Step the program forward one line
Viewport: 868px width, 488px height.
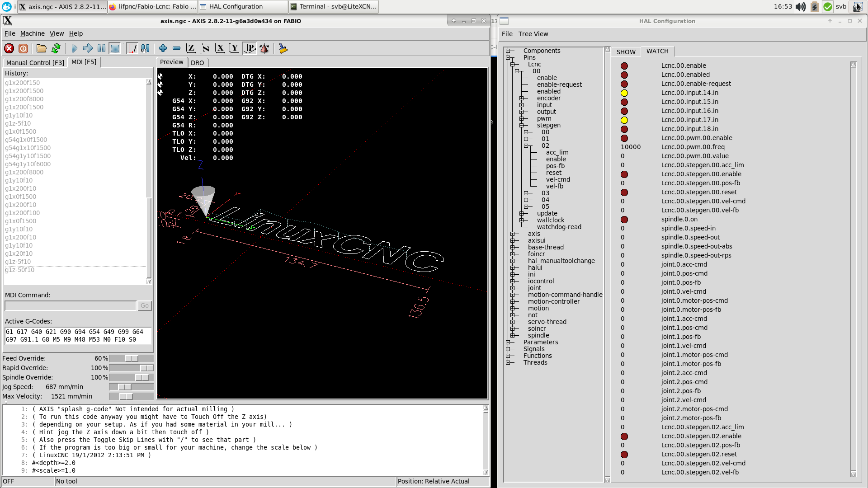tap(88, 48)
